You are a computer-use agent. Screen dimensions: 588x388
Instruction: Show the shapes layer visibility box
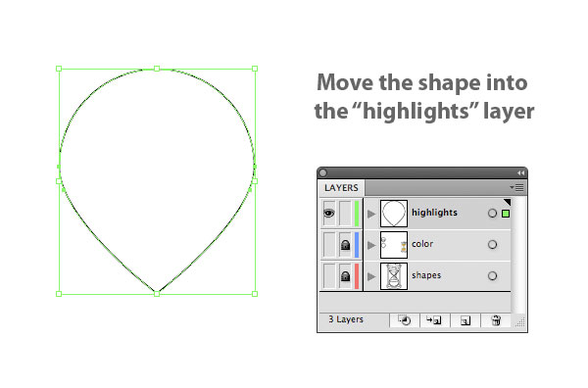(329, 276)
